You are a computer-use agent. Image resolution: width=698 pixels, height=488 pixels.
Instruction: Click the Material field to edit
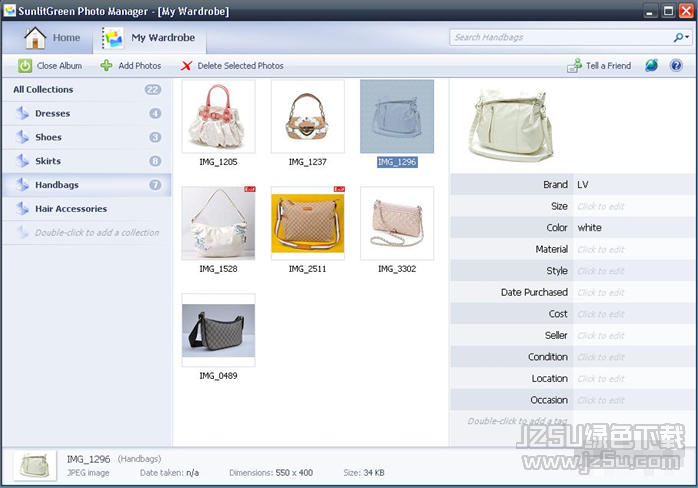[x=633, y=249]
